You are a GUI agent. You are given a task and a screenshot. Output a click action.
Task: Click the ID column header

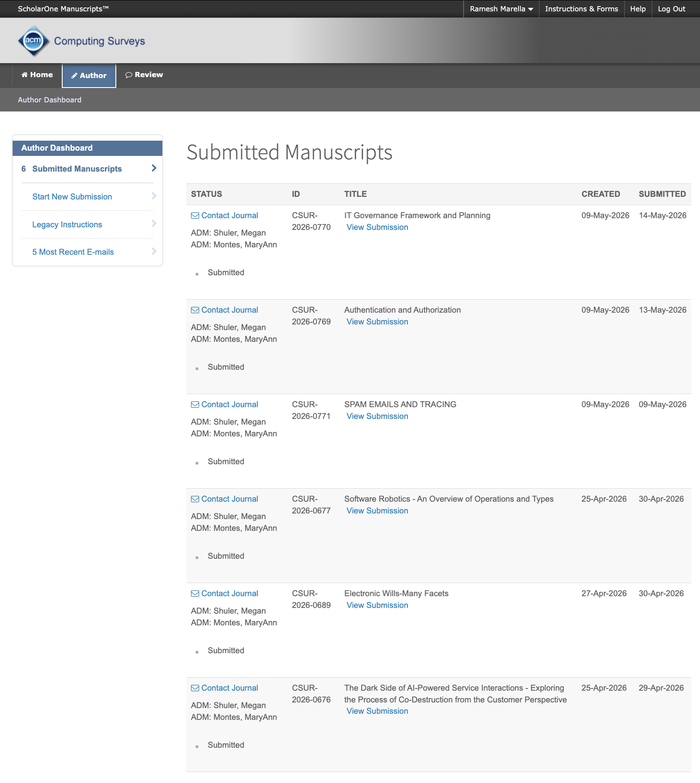[296, 194]
